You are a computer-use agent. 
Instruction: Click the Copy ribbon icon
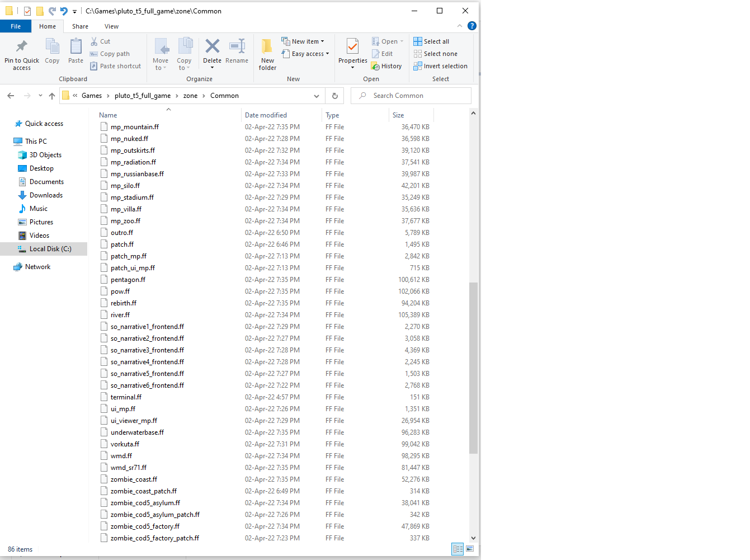point(52,47)
